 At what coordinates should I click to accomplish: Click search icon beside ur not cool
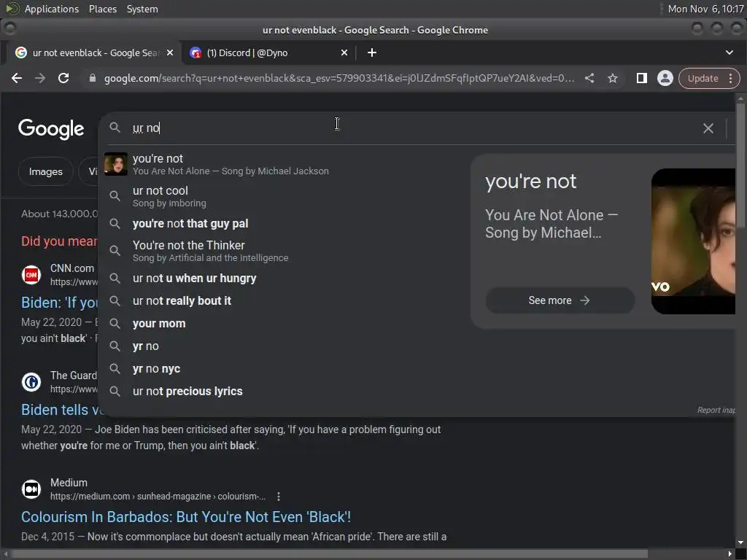[x=115, y=195]
